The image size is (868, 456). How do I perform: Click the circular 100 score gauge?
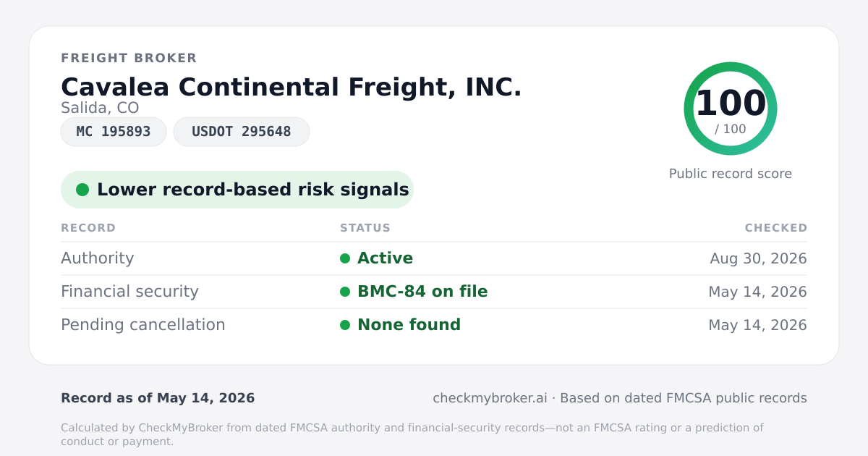[731, 109]
